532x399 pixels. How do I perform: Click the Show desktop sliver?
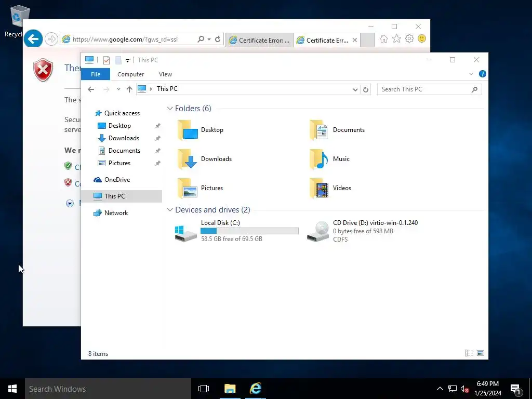pos(530,389)
